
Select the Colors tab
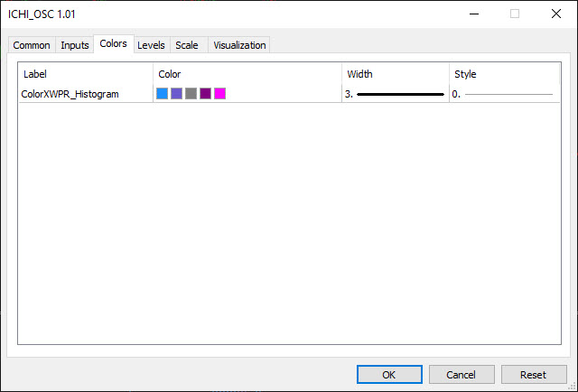(113, 43)
